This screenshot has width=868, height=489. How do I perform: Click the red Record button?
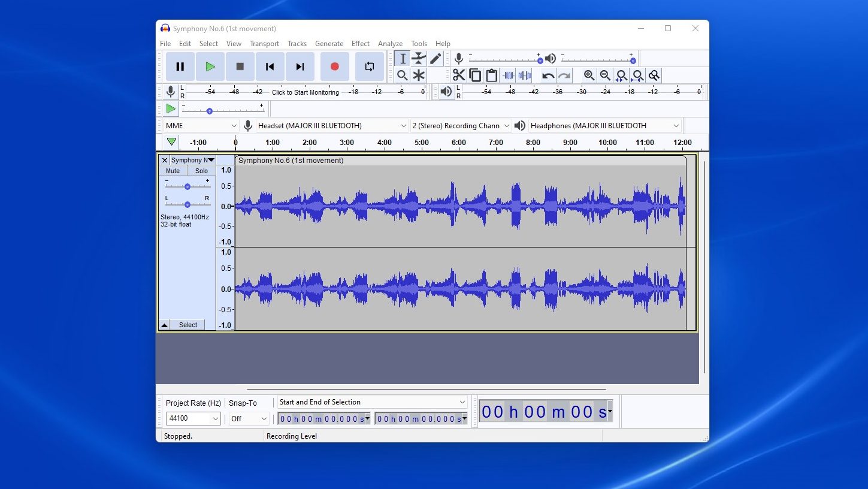(334, 67)
